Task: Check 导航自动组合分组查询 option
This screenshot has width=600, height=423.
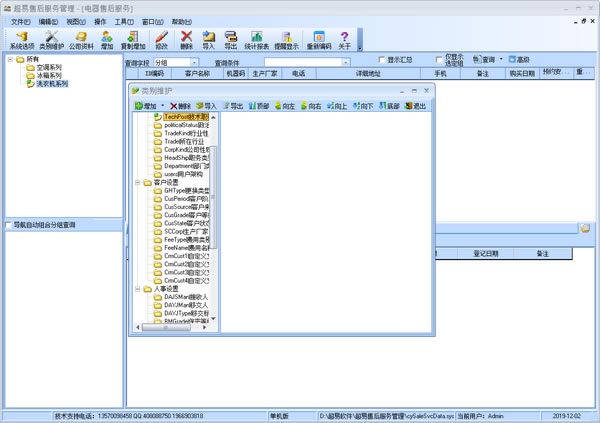Action: coord(8,225)
